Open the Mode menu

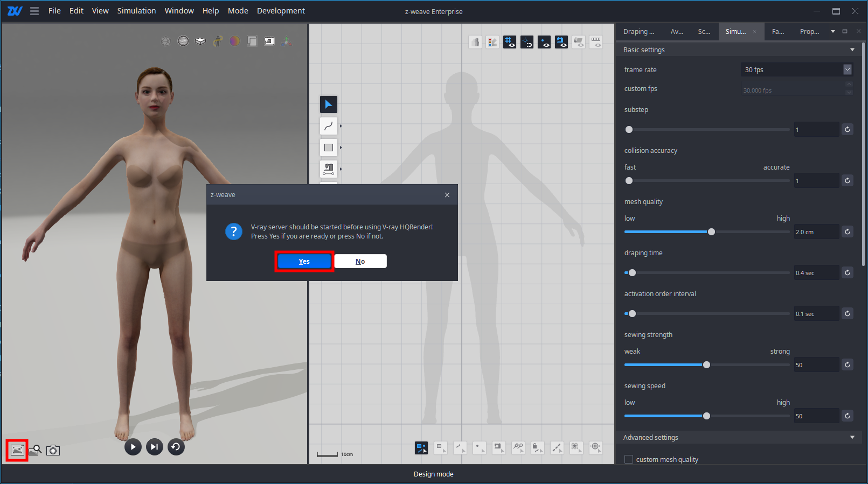tap(238, 11)
